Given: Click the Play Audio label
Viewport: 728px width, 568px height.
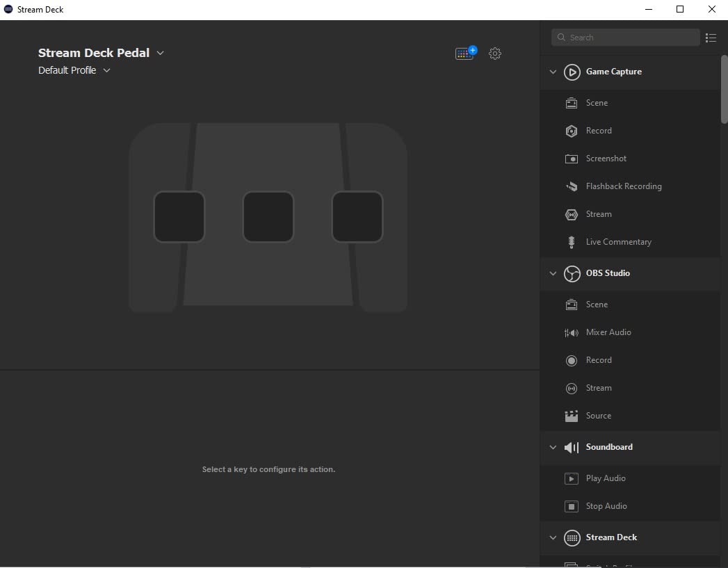Looking at the screenshot, I should 606,478.
